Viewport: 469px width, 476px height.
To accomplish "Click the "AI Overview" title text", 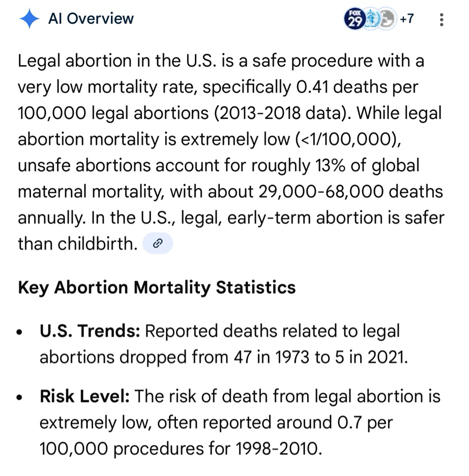I will pyautogui.click(x=91, y=19).
